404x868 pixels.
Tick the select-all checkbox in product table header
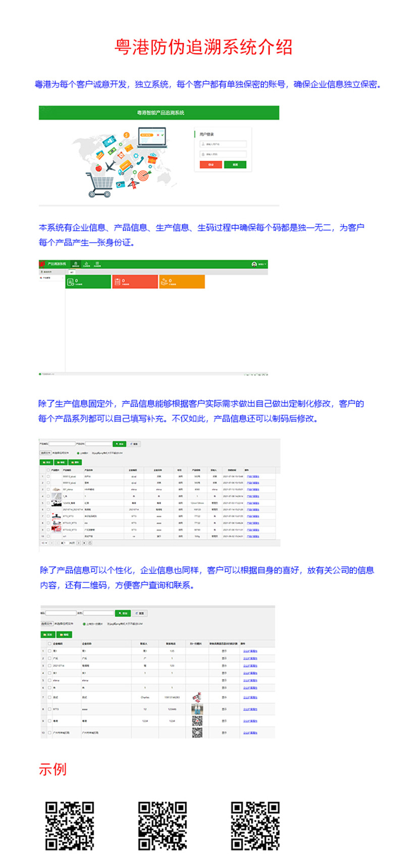coord(49,470)
